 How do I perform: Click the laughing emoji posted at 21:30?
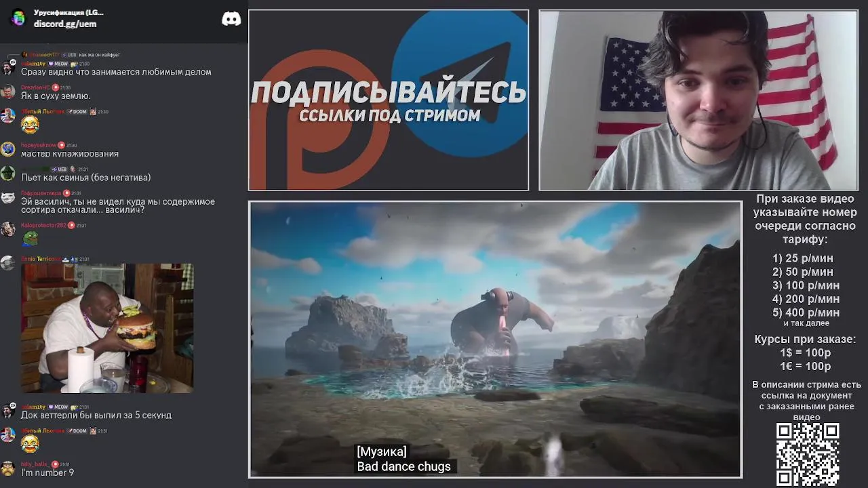(x=30, y=125)
